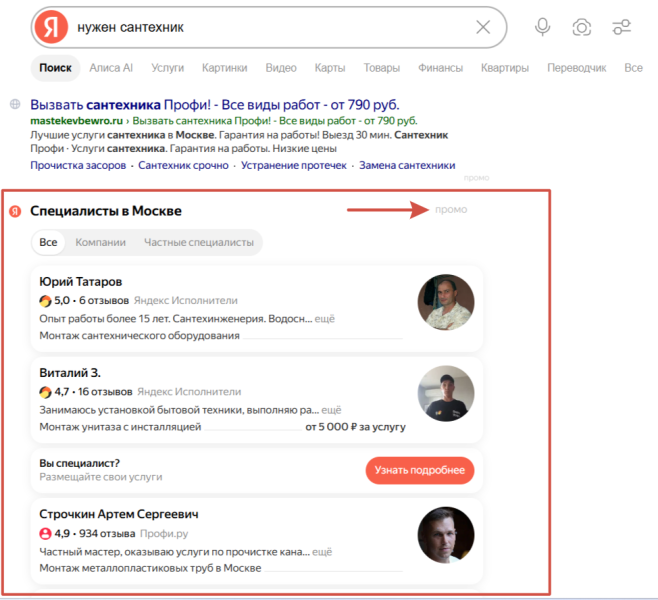Viewport: 658px width, 600px height.
Task: Click the Yandex icon near Специалисты в Москве
Action: point(15,211)
